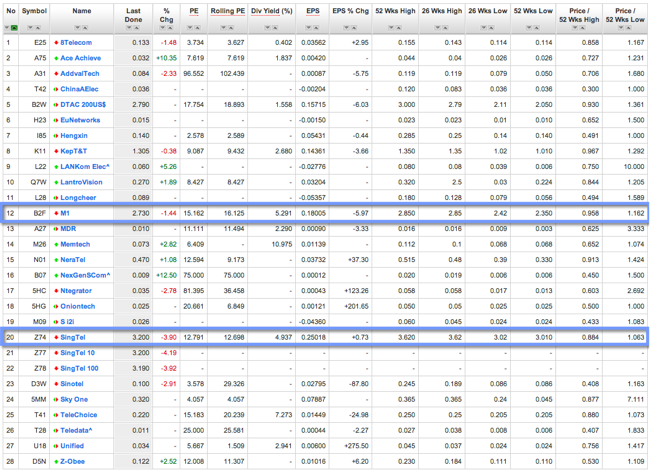Screen dimensions: 650x472
Task: Click the green ascending arrow under No
Action: [x=14, y=28]
